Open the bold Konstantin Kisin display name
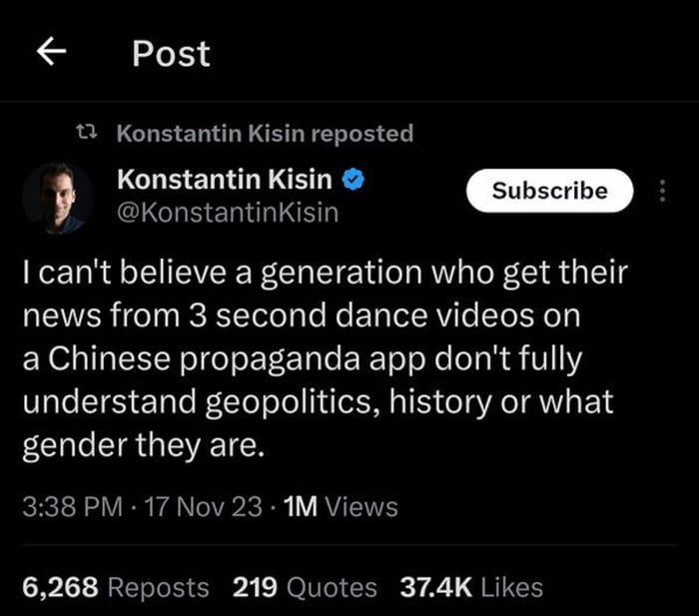This screenshot has height=616, width=699. pos(225,180)
